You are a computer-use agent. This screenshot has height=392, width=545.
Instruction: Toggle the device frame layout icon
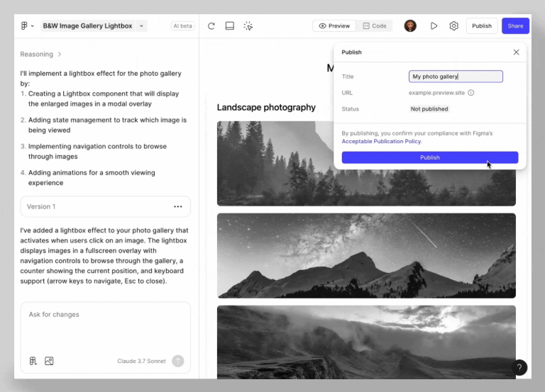pyautogui.click(x=230, y=26)
